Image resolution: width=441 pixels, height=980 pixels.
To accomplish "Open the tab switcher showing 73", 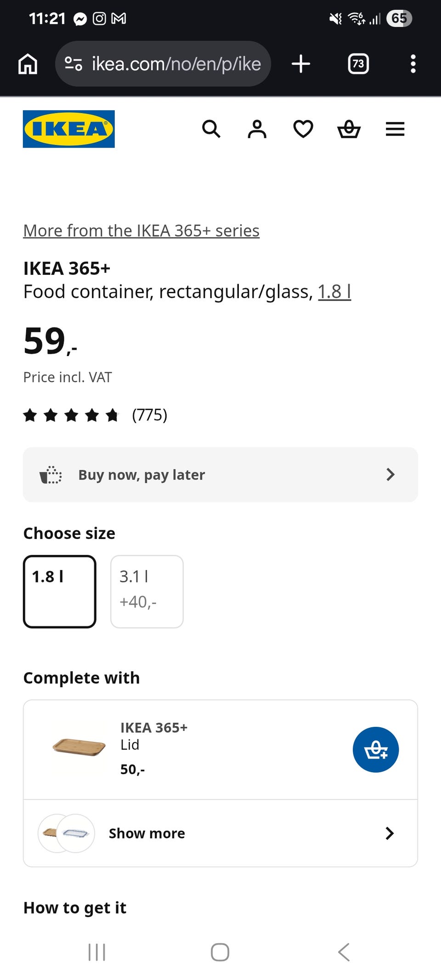I will [358, 64].
